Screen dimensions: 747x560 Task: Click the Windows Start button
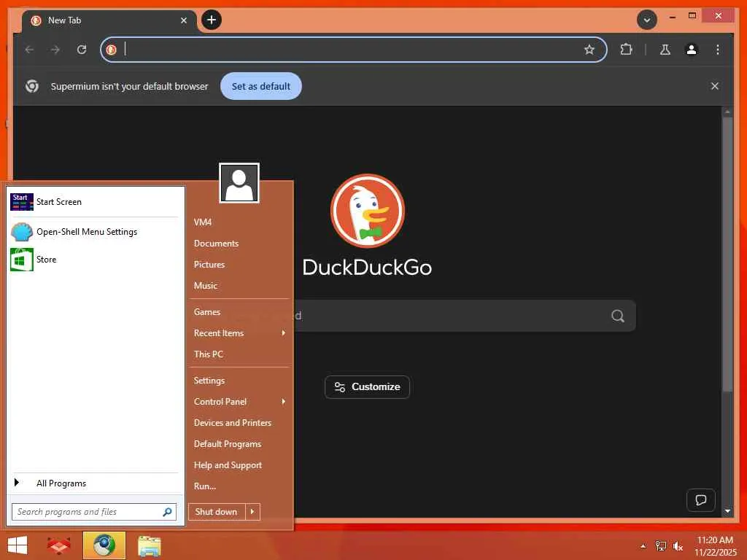click(x=18, y=545)
